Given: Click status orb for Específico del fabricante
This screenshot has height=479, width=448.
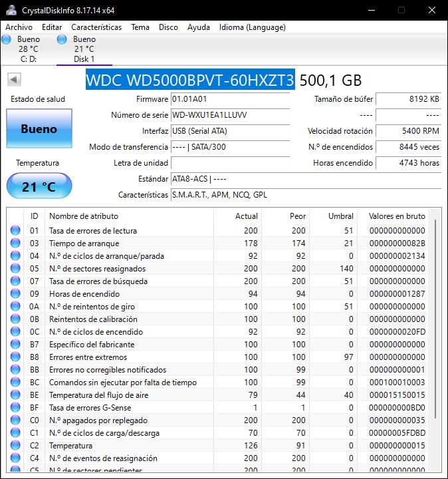Looking at the screenshot, I should tap(15, 345).
